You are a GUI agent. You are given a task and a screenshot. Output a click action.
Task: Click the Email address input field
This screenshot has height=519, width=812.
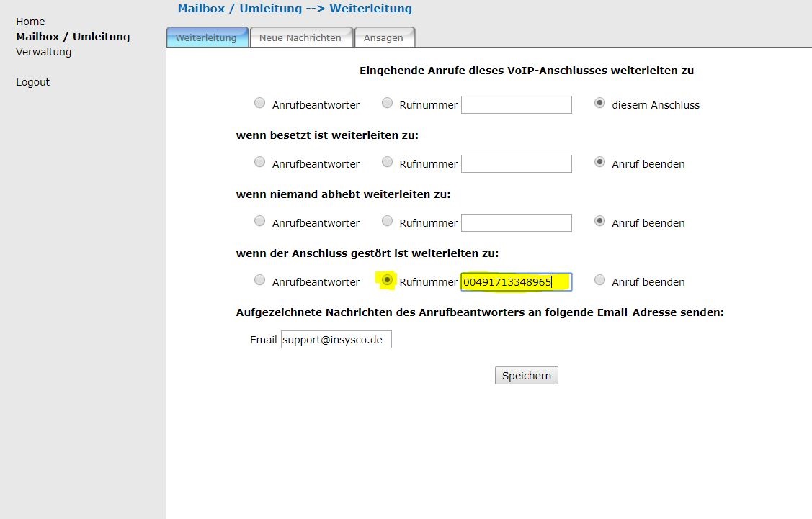[x=336, y=340]
